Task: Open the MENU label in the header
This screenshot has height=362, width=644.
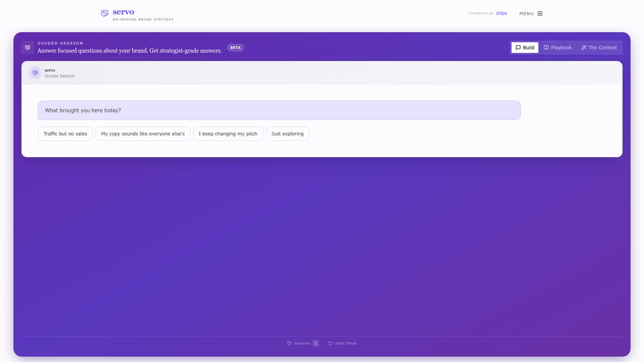Action: [x=526, y=14]
